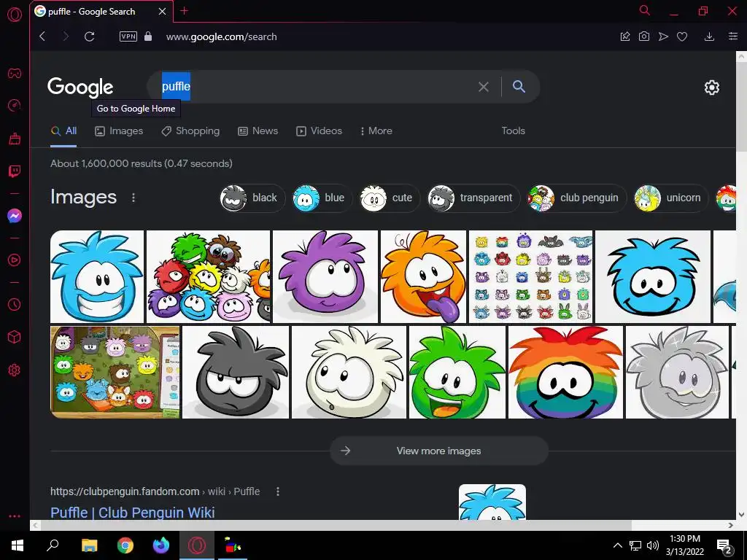Show hidden system tray icons
Image resolution: width=747 pixels, height=560 pixels.
[617, 545]
